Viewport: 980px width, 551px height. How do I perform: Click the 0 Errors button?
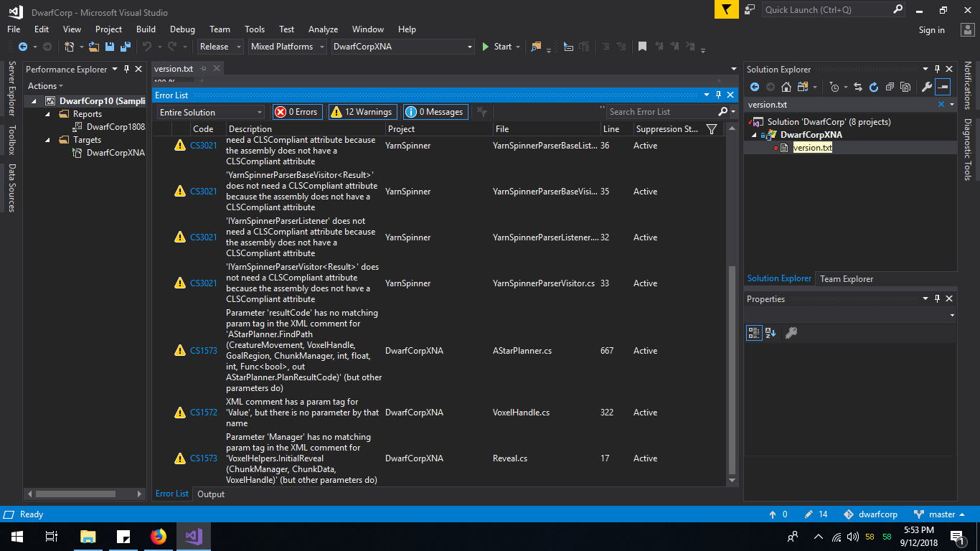coord(296,111)
